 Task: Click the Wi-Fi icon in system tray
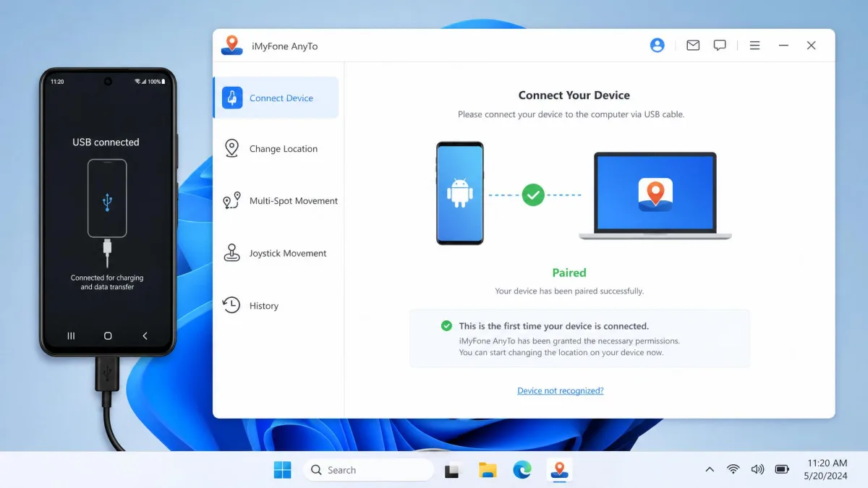pyautogui.click(x=733, y=469)
